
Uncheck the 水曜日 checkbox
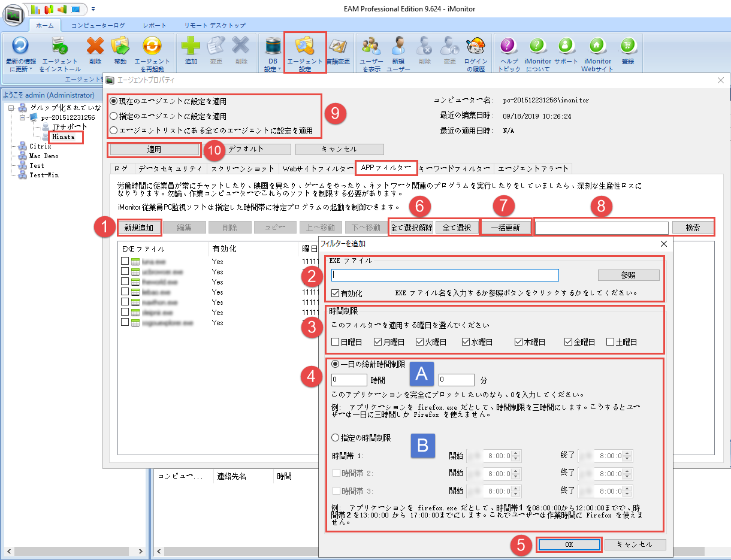(466, 342)
